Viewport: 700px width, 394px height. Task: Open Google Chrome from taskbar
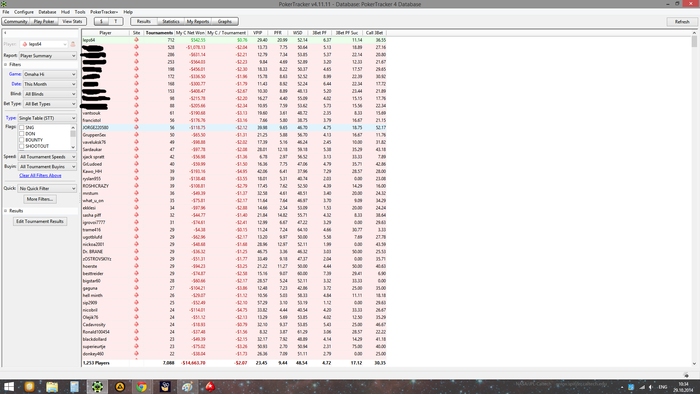[x=142, y=387]
